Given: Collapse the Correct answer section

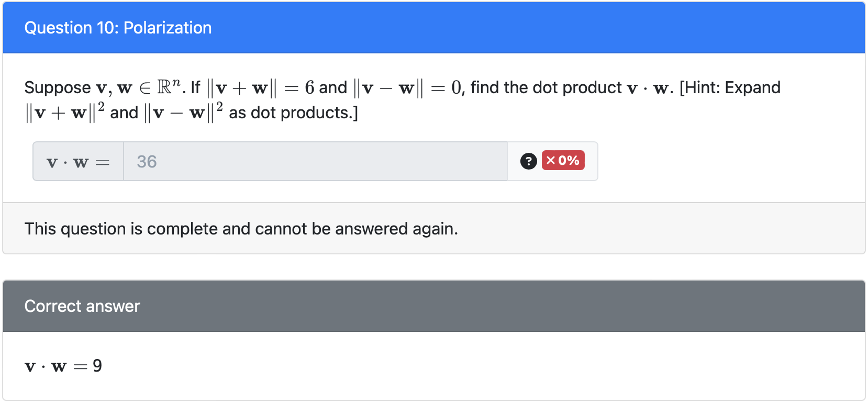Looking at the screenshot, I should point(433,306).
